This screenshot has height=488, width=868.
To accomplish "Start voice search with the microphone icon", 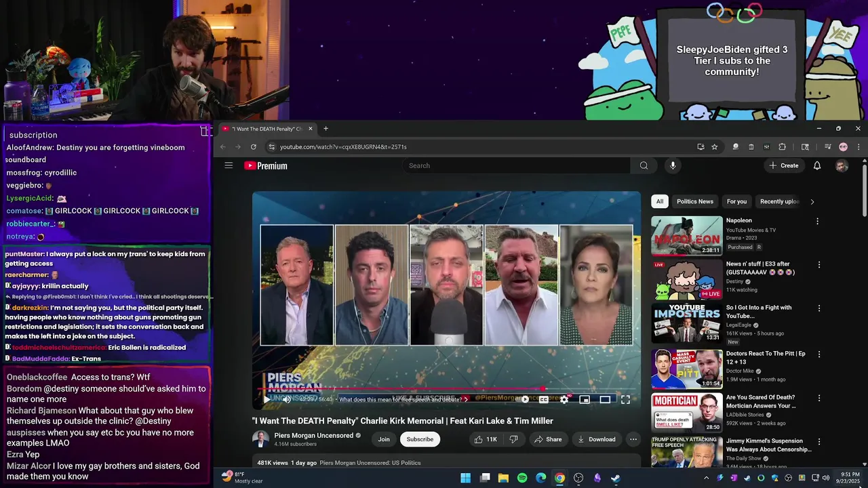I will (x=673, y=165).
